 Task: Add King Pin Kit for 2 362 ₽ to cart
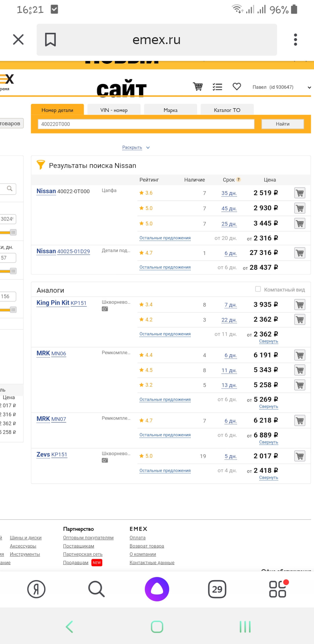coord(300,320)
